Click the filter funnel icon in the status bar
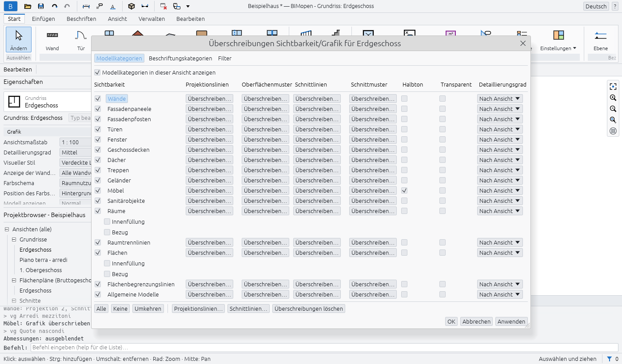The image size is (622, 364). (610, 359)
